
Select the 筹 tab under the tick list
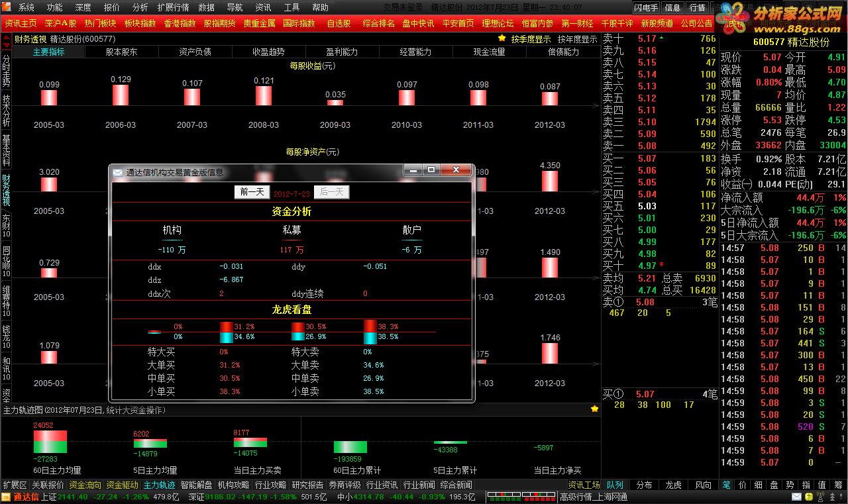click(x=838, y=485)
